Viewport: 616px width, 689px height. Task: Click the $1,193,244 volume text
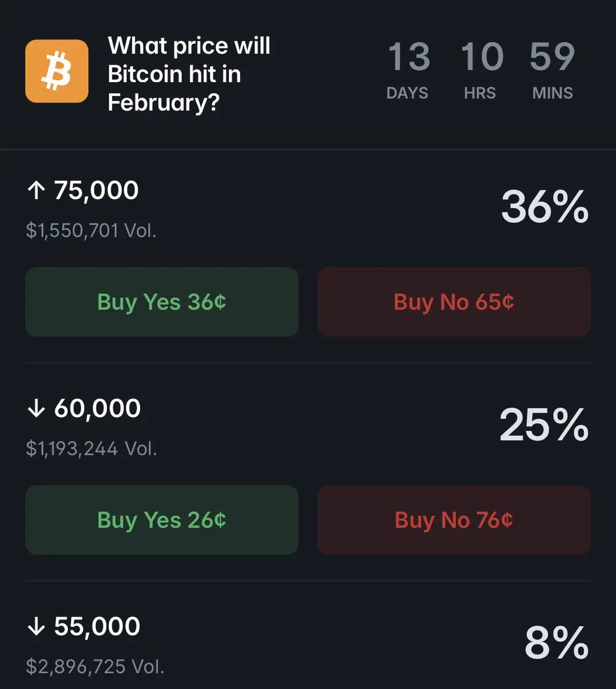pos(91,448)
